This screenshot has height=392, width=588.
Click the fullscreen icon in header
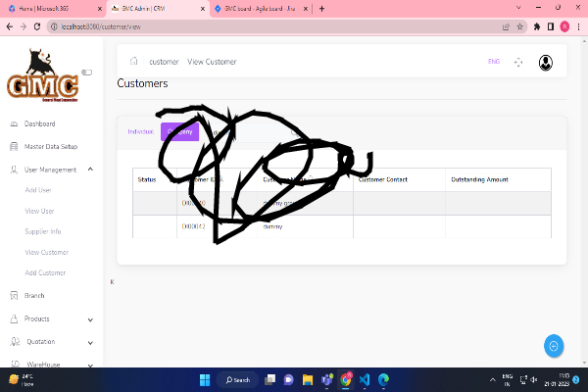(518, 62)
